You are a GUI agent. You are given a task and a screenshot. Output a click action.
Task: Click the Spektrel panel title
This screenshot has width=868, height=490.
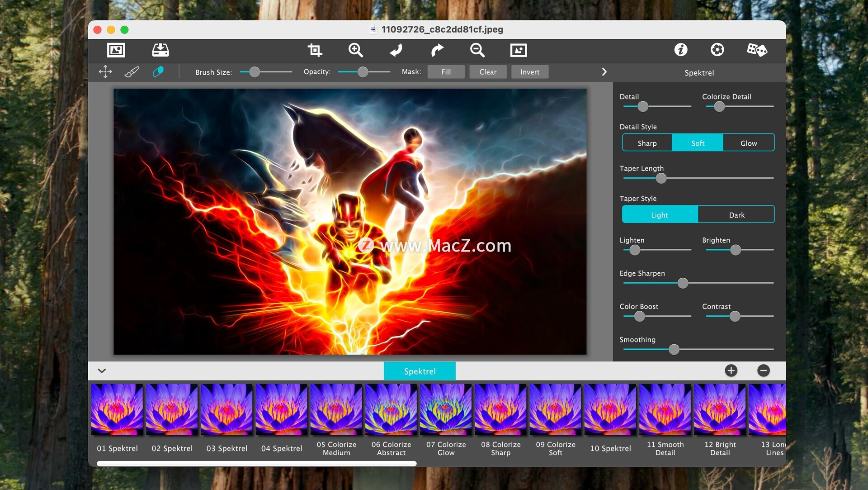[x=699, y=73]
